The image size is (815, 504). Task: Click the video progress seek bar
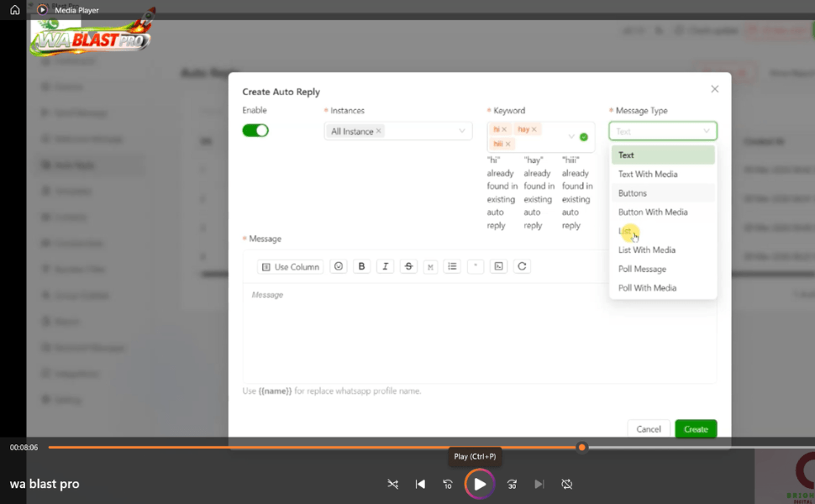click(336, 448)
